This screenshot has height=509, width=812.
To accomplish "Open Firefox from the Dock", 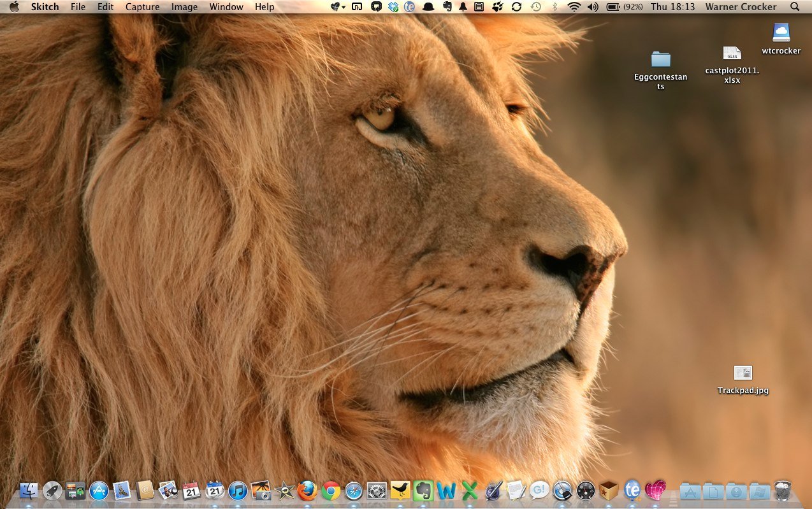I will 307,491.
